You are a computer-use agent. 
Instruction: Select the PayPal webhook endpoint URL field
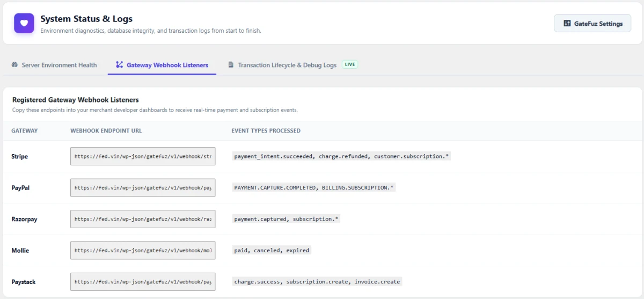pyautogui.click(x=143, y=188)
